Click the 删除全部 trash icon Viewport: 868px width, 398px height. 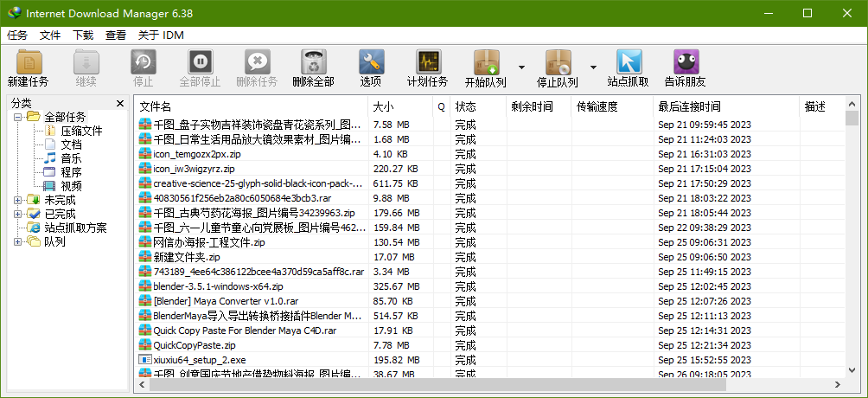point(314,62)
